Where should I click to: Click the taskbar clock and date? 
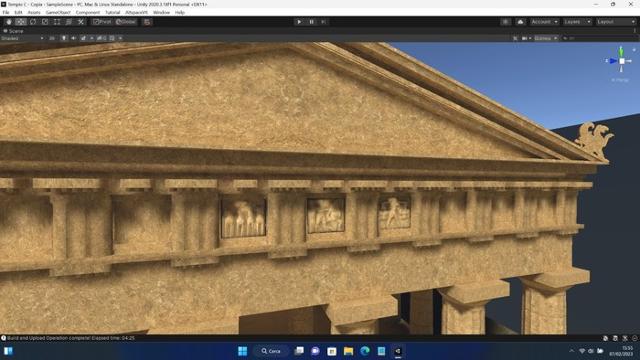click(x=621, y=351)
